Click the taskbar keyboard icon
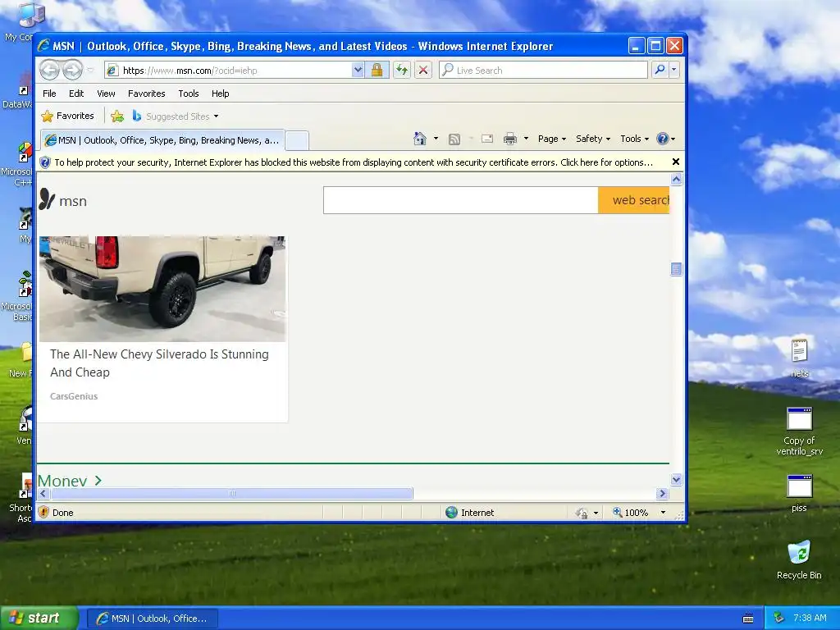Screen dimensions: 840x630 (x=748, y=619)
